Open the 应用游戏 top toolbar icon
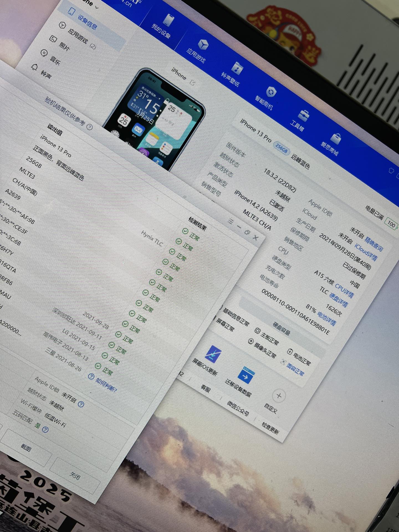The image size is (399, 532). pyautogui.click(x=203, y=45)
